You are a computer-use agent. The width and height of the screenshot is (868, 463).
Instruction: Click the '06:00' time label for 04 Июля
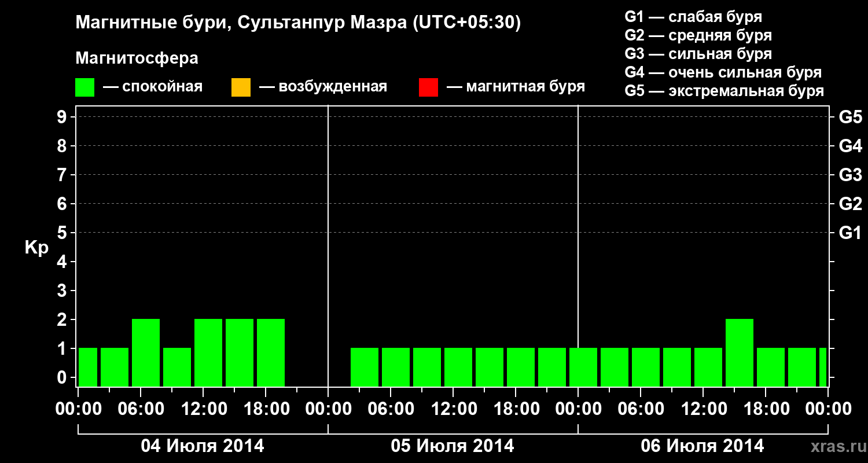[x=140, y=409]
